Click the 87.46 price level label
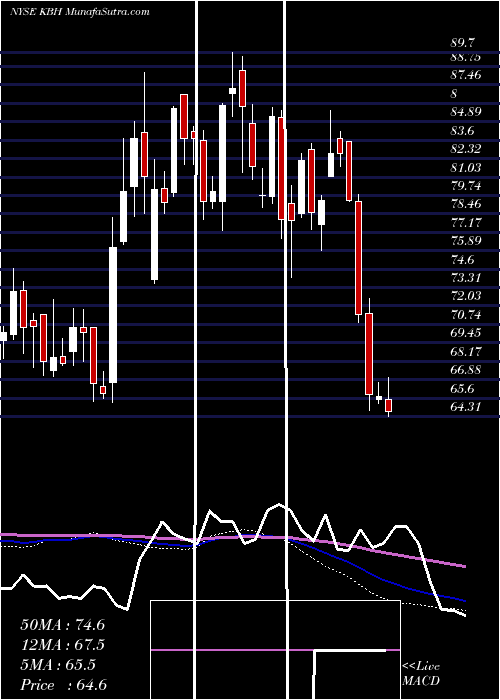 (466, 75)
